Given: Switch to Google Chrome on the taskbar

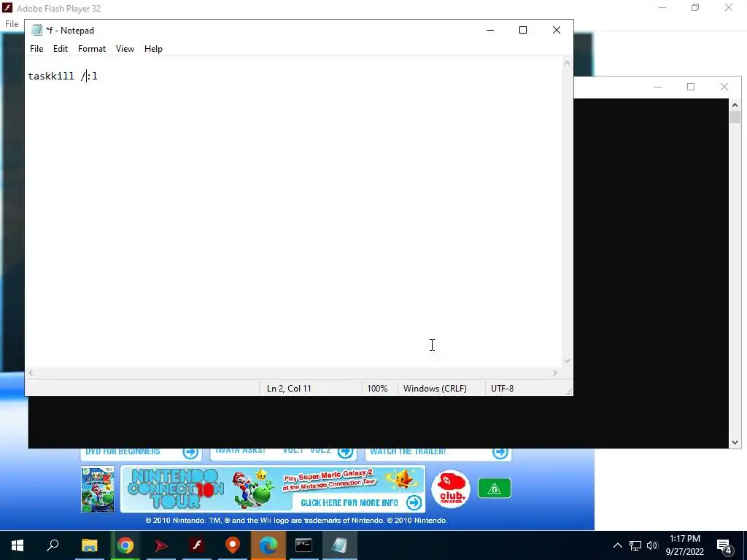Looking at the screenshot, I should pyautogui.click(x=125, y=545).
